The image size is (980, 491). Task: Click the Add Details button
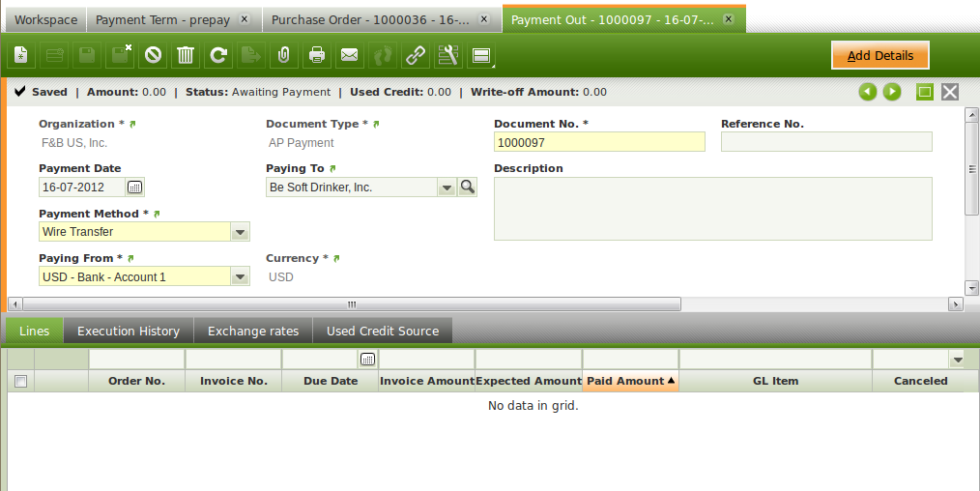point(879,56)
